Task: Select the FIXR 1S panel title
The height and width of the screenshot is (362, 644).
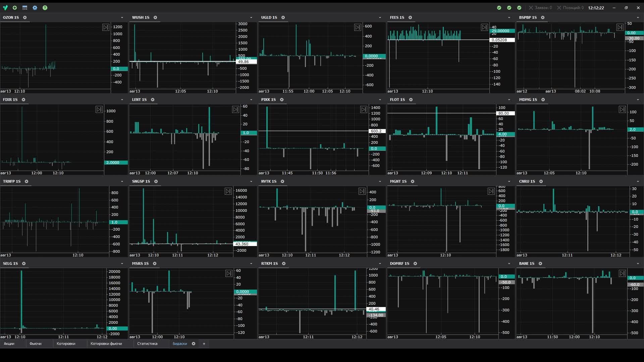Action: point(10,100)
